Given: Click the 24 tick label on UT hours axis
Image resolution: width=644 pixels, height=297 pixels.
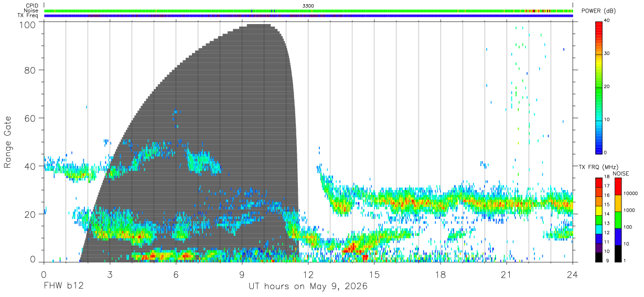Looking at the screenshot, I should pos(573,275).
